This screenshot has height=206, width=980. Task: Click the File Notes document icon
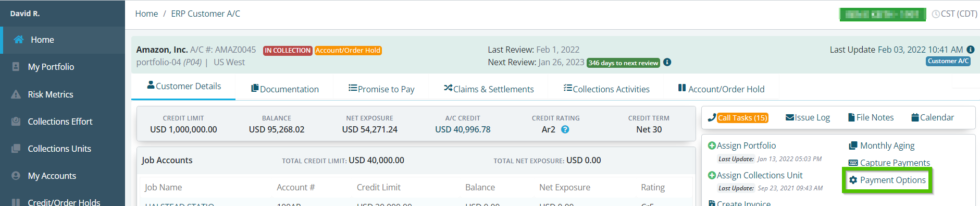(851, 118)
